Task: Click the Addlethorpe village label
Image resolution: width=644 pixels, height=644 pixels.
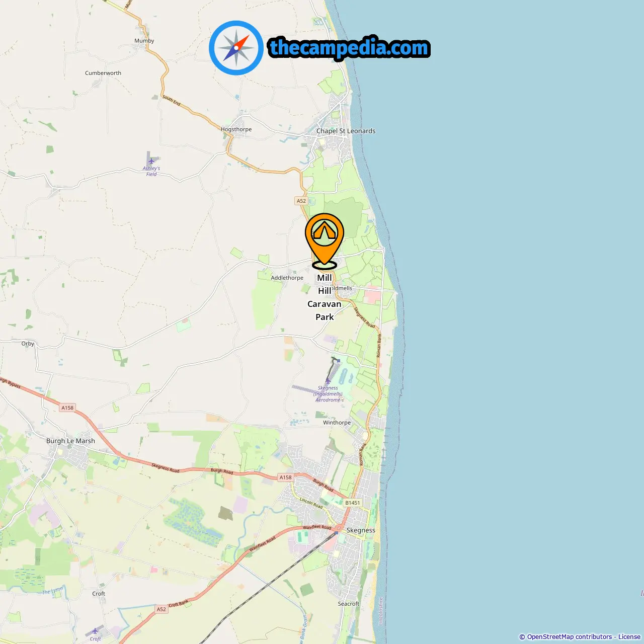Action: click(287, 278)
